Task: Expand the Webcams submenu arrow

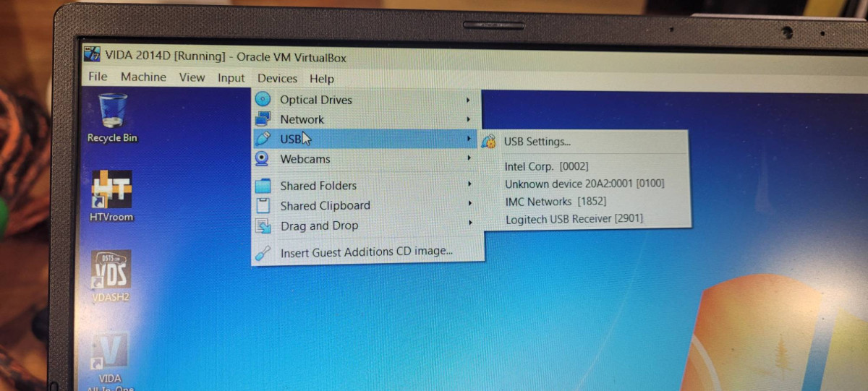Action: pyautogui.click(x=469, y=159)
